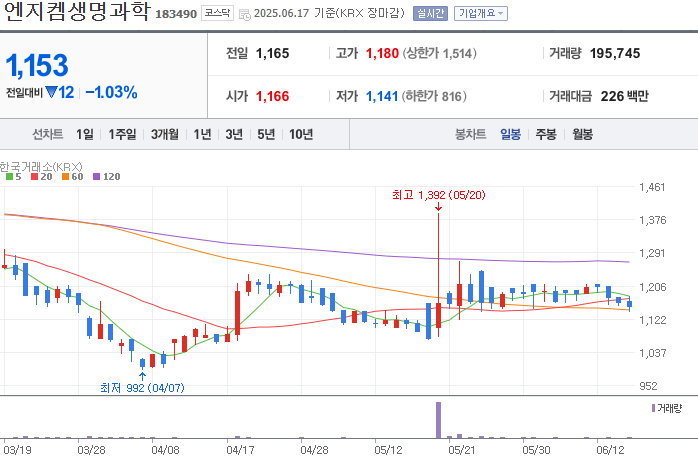Click the orange 60-day moving average swatch

tap(65, 177)
